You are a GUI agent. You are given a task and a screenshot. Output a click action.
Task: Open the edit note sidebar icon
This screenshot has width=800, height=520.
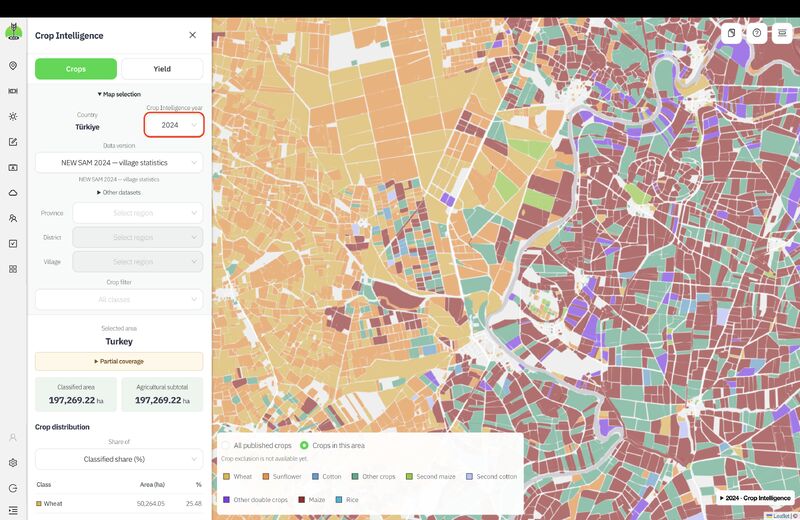click(13, 142)
